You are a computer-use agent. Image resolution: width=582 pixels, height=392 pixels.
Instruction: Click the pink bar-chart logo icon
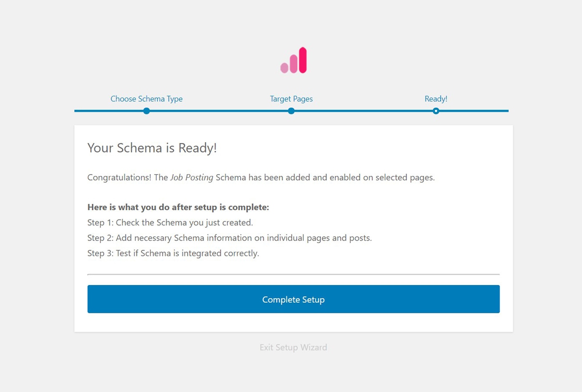click(294, 61)
